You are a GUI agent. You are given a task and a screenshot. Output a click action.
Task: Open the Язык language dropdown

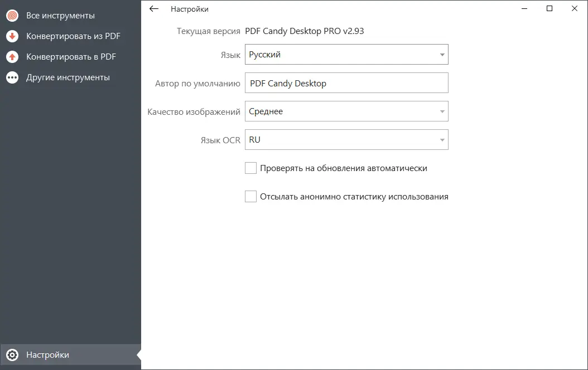(346, 55)
